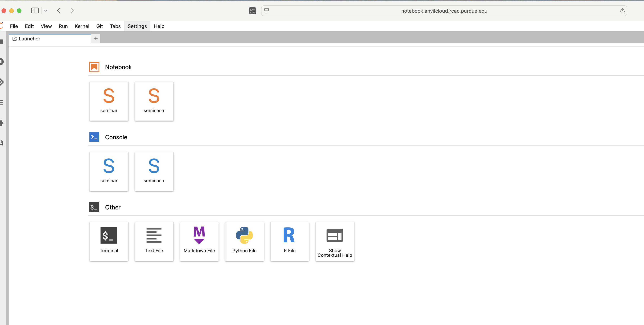Launch a new seminar notebook
The height and width of the screenshot is (325, 644).
click(x=109, y=101)
